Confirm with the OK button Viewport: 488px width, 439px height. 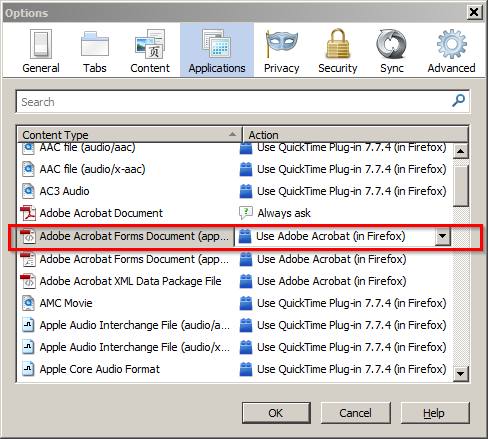(x=276, y=413)
